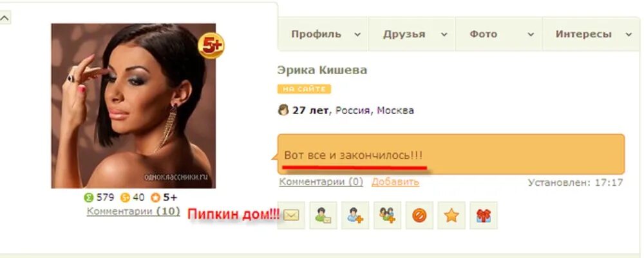The height and width of the screenshot is (258, 644).
Task: Expand the Профиль dropdown arrow
Action: (357, 35)
